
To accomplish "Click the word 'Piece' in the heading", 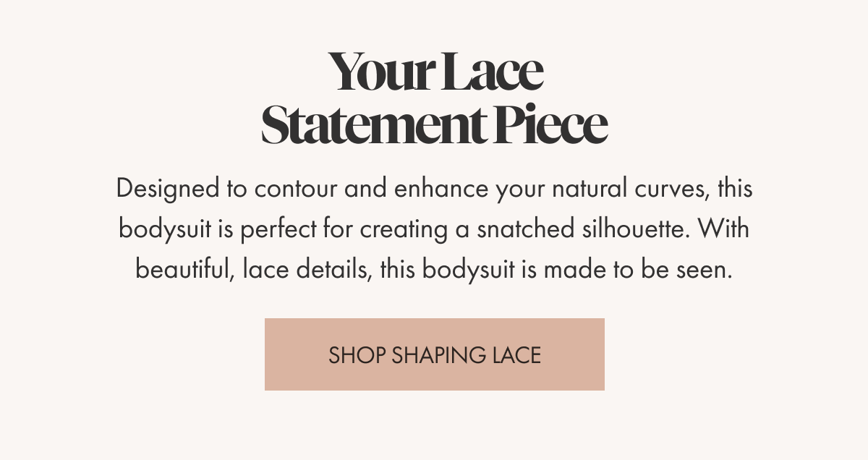I will (x=551, y=124).
